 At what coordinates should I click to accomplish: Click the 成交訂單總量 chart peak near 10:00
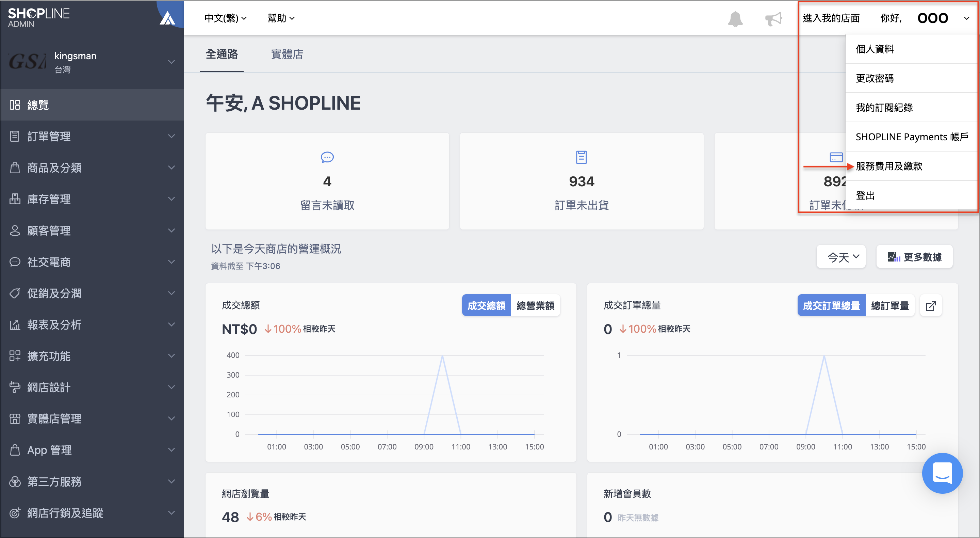pyautogui.click(x=824, y=356)
